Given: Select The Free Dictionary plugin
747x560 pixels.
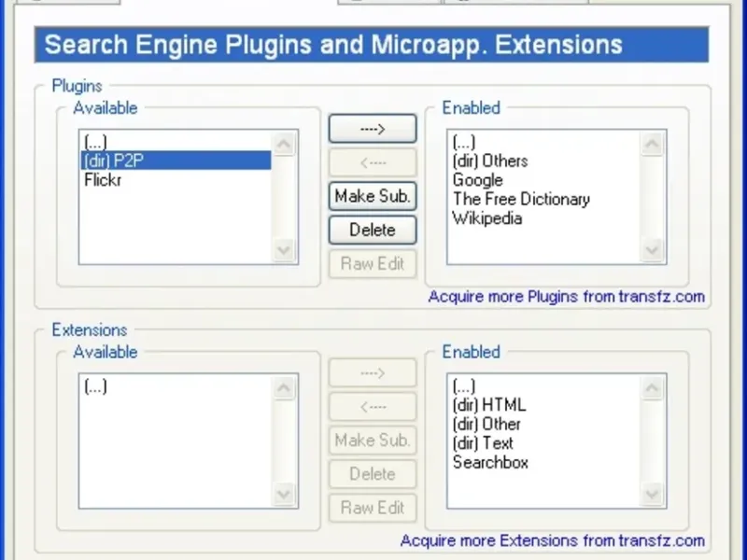Looking at the screenshot, I should click(521, 199).
